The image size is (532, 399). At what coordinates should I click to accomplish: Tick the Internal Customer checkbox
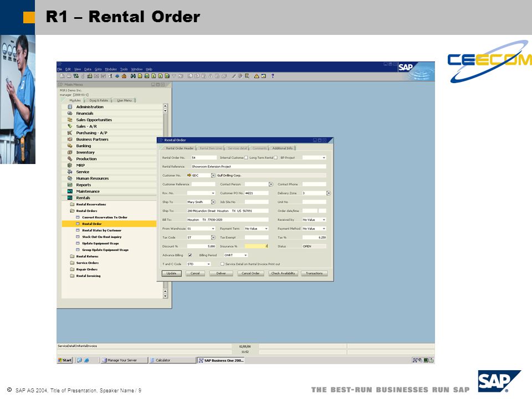(246, 157)
